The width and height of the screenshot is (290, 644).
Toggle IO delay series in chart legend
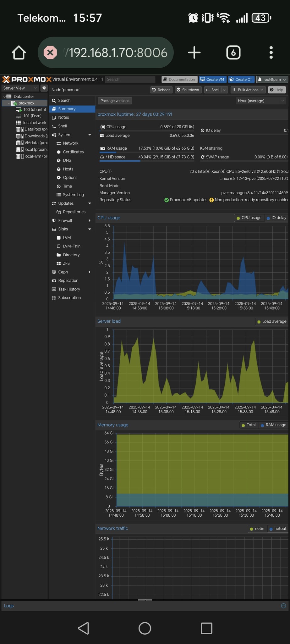pyautogui.click(x=276, y=218)
